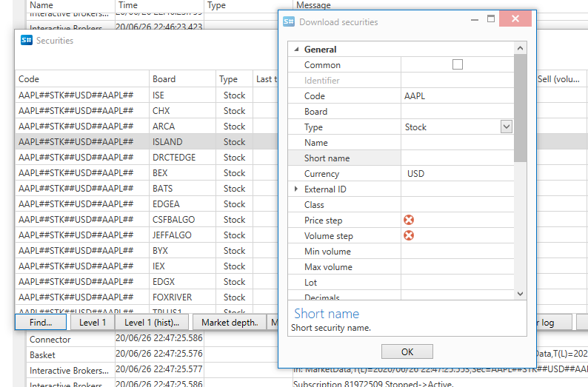Click the Level 1 (hist)... button
Screen dimensions: 588x387
tap(152, 323)
